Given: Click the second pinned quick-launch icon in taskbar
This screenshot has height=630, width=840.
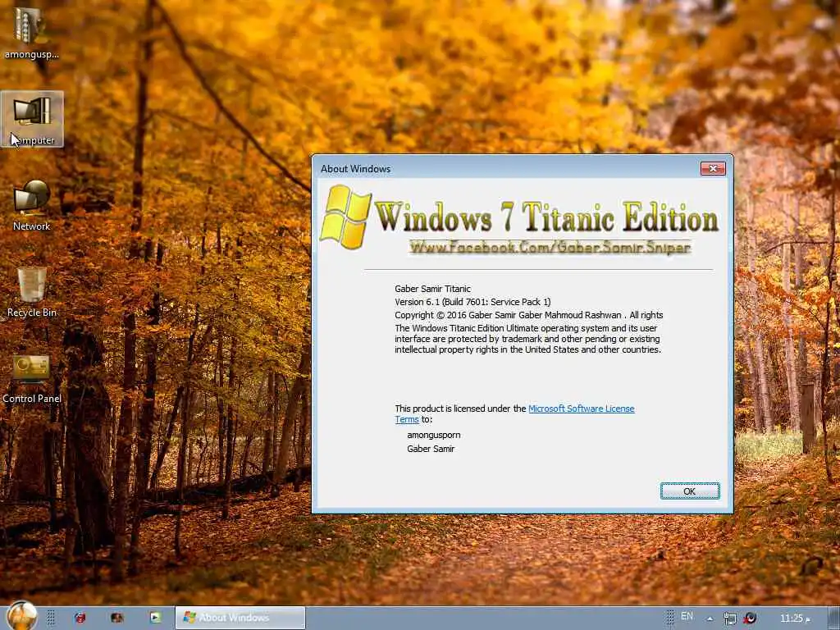Looking at the screenshot, I should point(117,618).
